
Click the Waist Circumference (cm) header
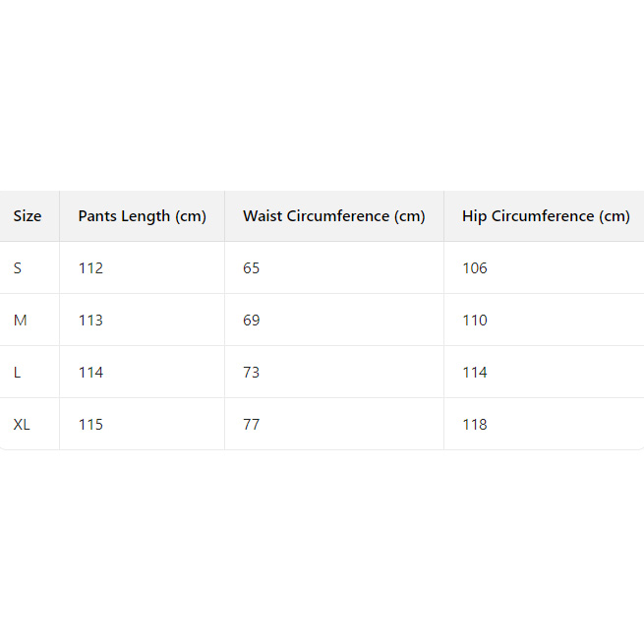pos(333,216)
